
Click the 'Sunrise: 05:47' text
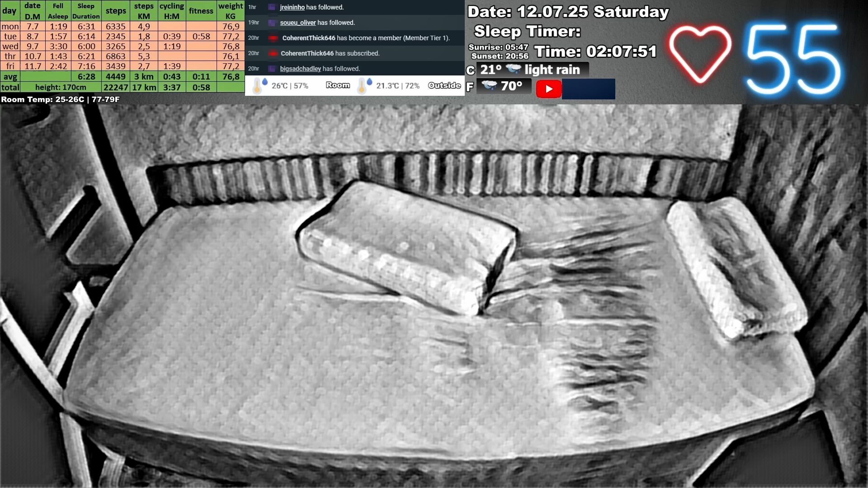[x=498, y=47]
